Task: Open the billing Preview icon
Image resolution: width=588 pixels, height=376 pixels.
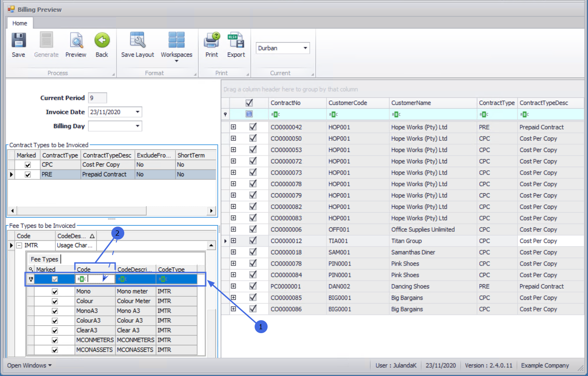Action: pos(76,41)
